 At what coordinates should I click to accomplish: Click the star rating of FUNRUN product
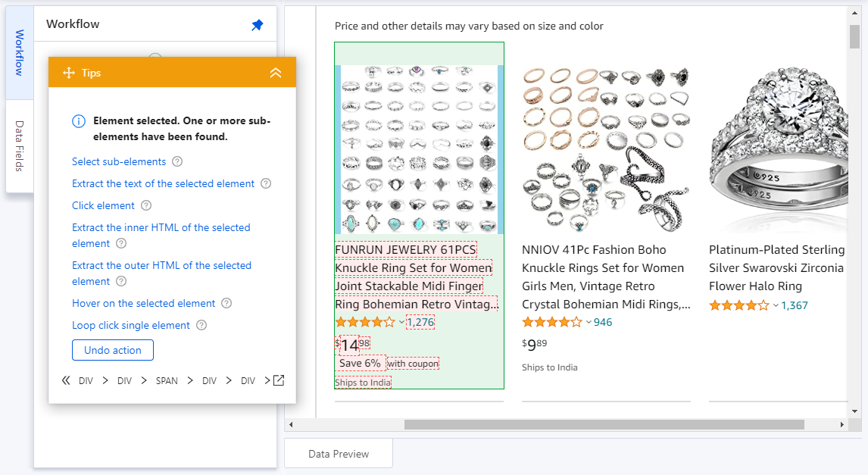[x=365, y=322]
